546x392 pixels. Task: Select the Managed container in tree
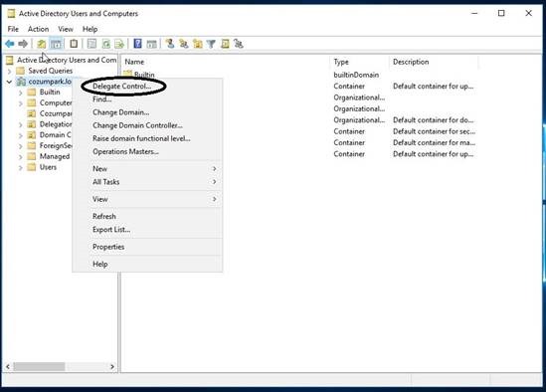coord(55,157)
